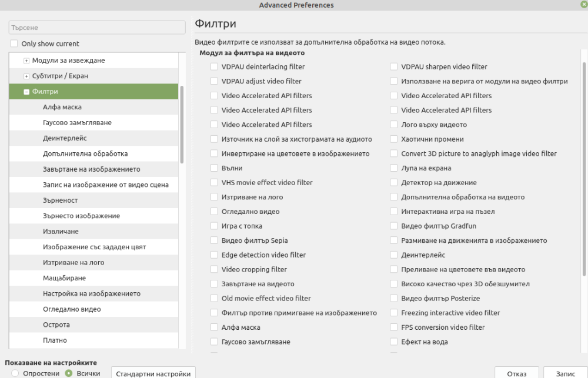Close the Advanced Preferences window
The width and height of the screenshot is (588, 378).
584,4
